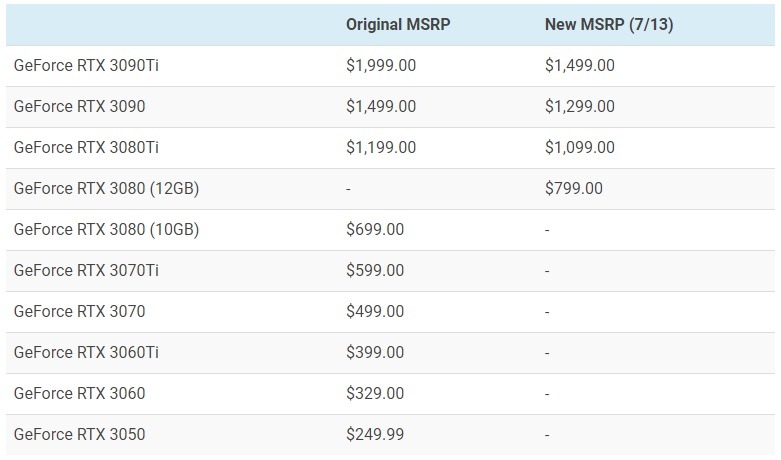Click the GeForce RTX 3050 name cell

80,434
